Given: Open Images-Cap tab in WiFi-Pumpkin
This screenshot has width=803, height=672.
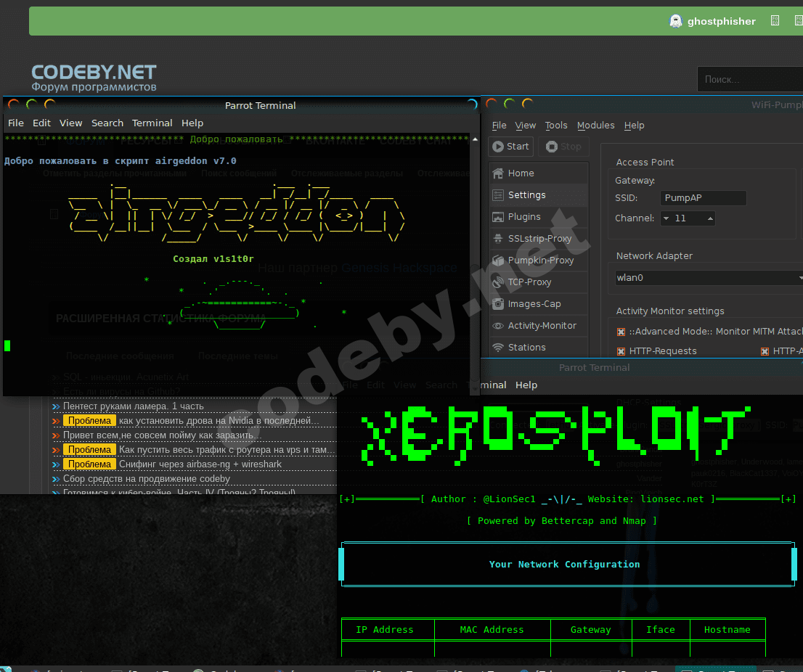Looking at the screenshot, I should point(538,304).
